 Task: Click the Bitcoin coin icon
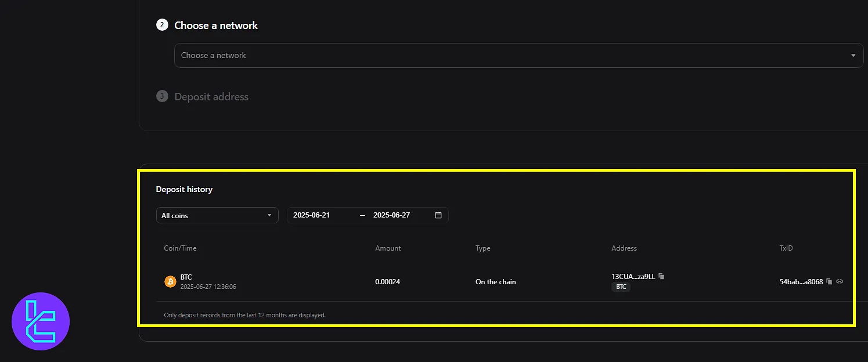170,282
